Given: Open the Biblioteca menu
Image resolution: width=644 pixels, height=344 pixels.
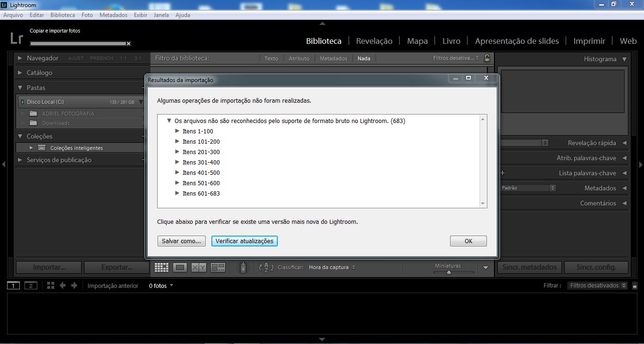Looking at the screenshot, I should [x=62, y=15].
